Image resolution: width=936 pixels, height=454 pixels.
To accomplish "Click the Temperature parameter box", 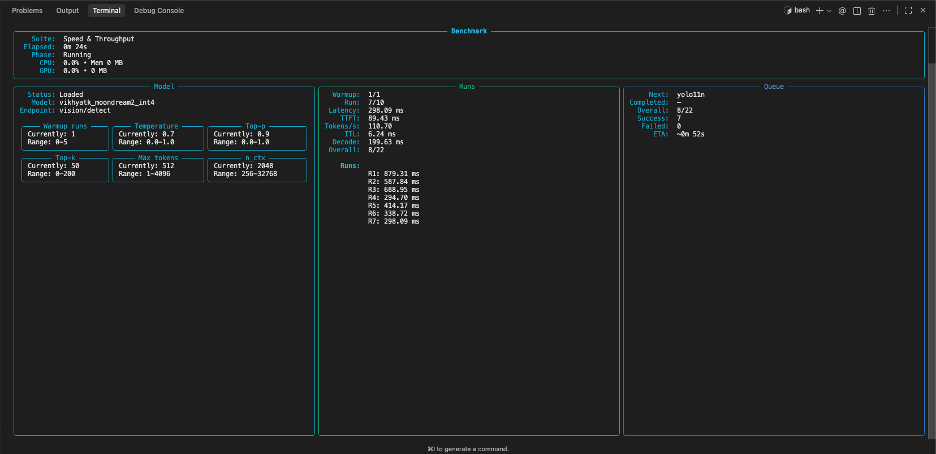I will pyautogui.click(x=156, y=137).
